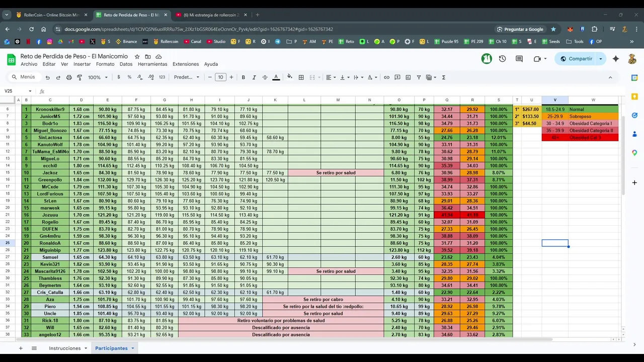Viewport: 644px width, 362px height.
Task: Insert a link
Action: (x=386, y=77)
